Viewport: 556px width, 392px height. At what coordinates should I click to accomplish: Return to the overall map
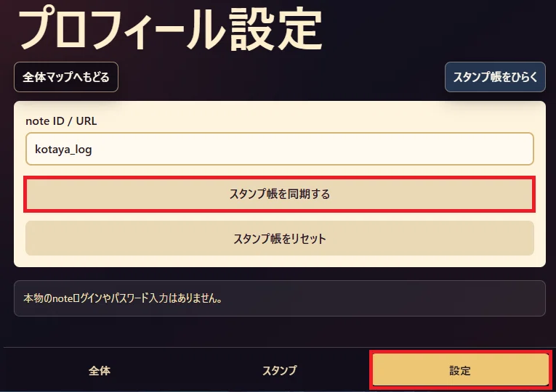[66, 77]
